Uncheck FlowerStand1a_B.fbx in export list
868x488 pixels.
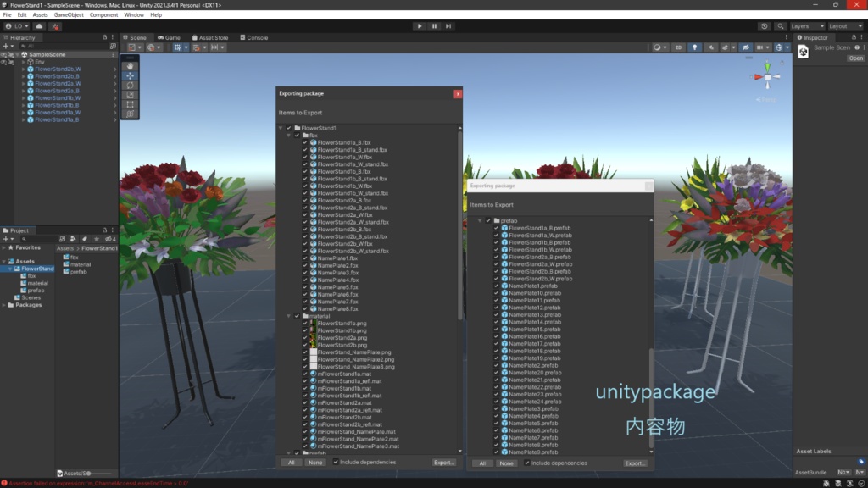tap(305, 142)
